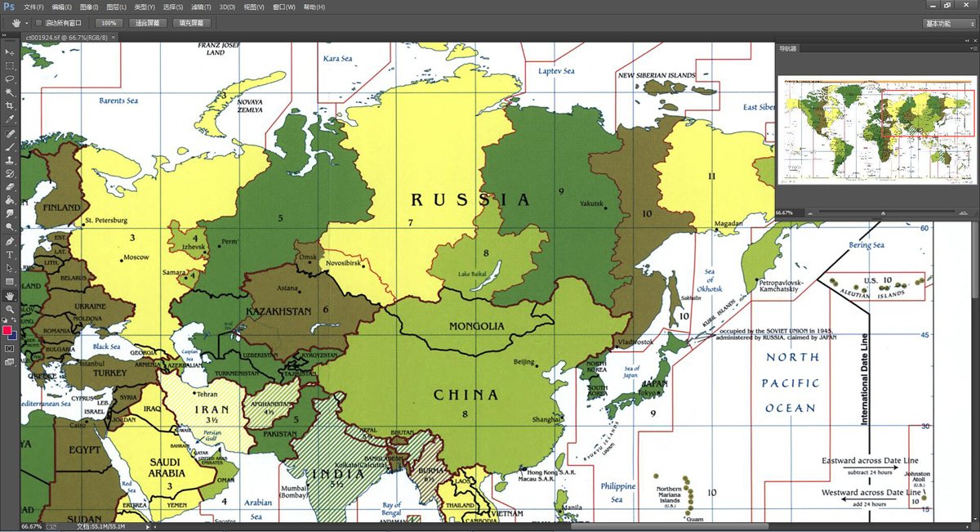Enable the 滚动所有窗口 checkbox

point(39,24)
